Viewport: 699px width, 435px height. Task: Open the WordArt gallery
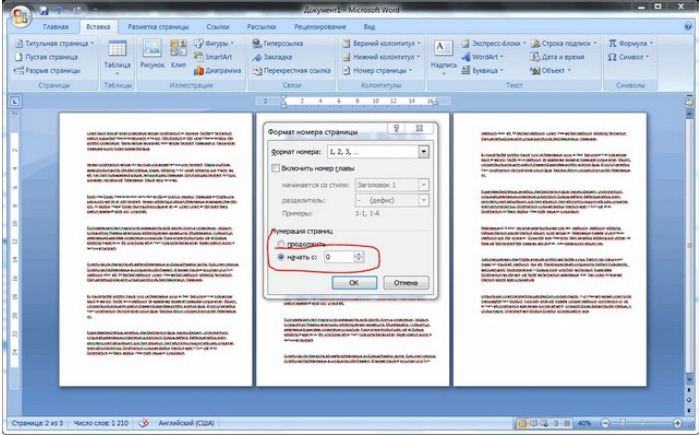482,57
